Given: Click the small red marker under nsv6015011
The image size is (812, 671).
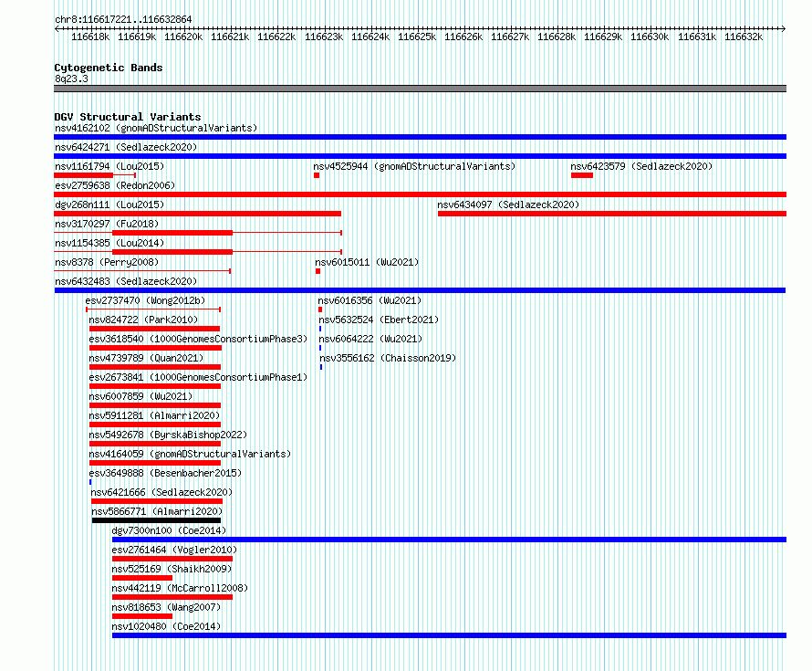Looking at the screenshot, I should (x=318, y=271).
